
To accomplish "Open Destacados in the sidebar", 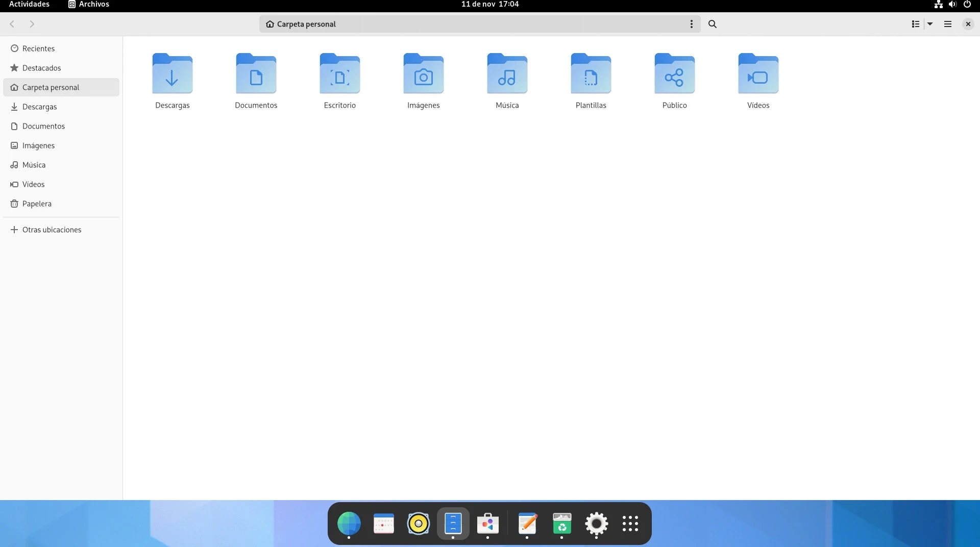I will 41,68.
